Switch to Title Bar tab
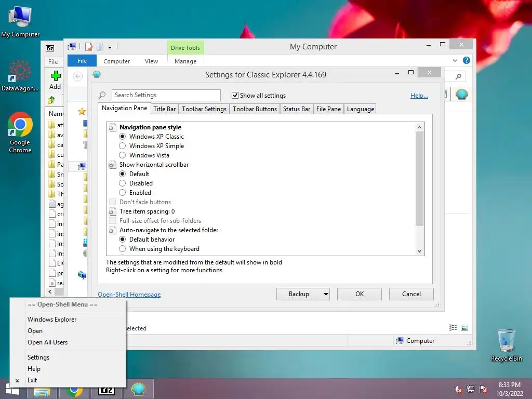This screenshot has width=532, height=399. tap(165, 109)
